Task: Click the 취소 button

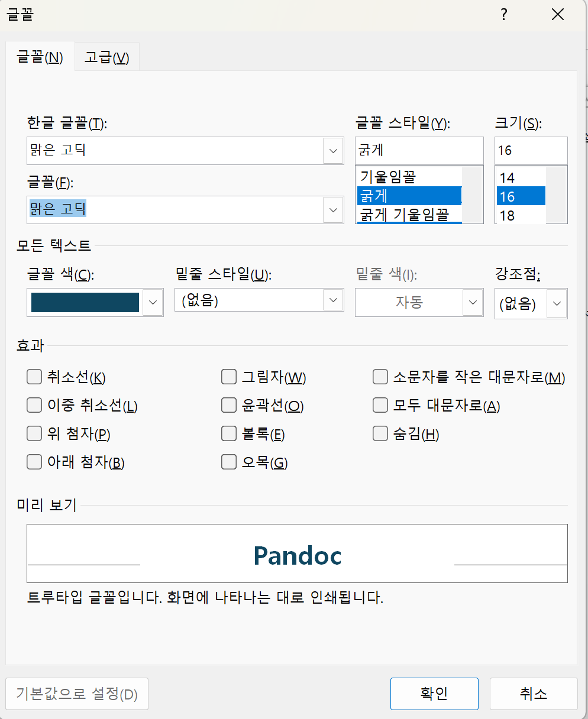Action: pyautogui.click(x=534, y=694)
